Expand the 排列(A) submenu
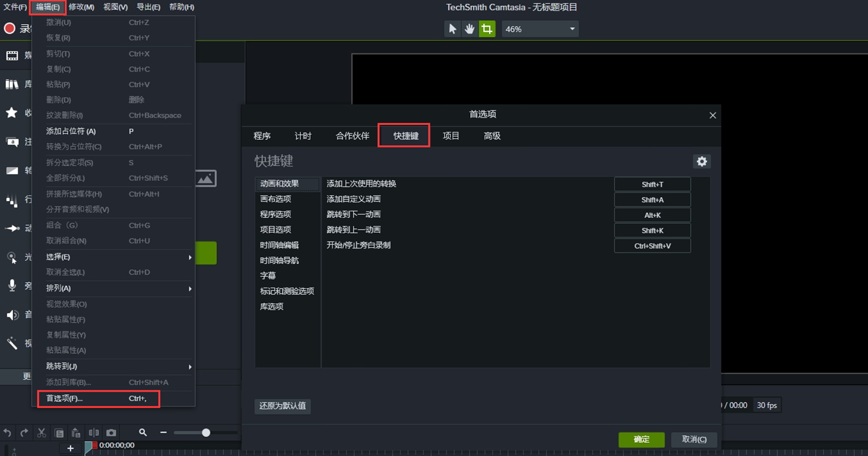This screenshot has height=456, width=868. tap(117, 288)
